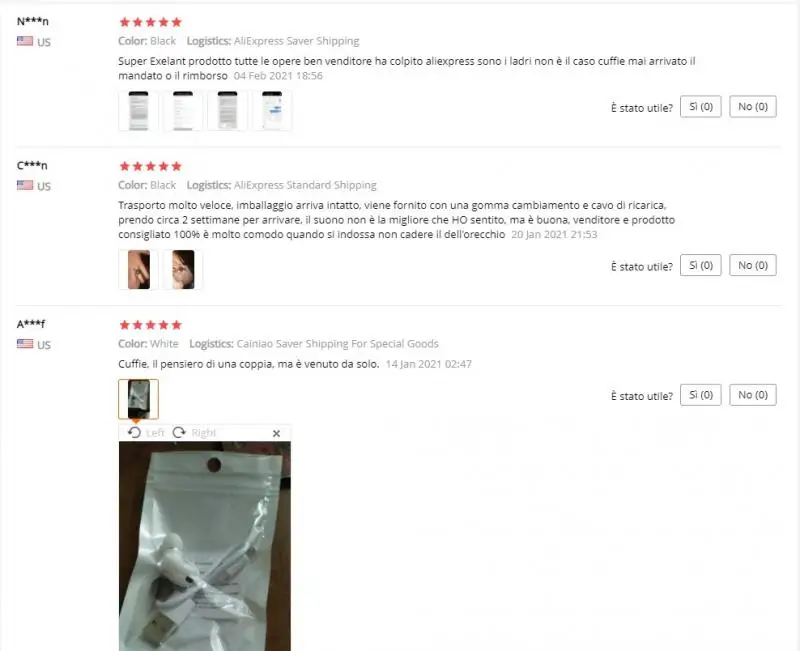Rotate the review photo right

tap(194, 433)
